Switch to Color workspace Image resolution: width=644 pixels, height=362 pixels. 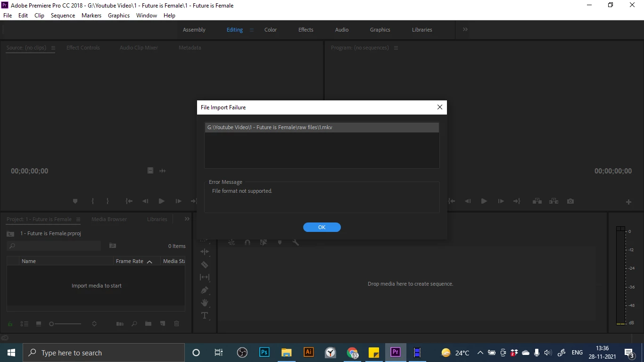[271, 30]
